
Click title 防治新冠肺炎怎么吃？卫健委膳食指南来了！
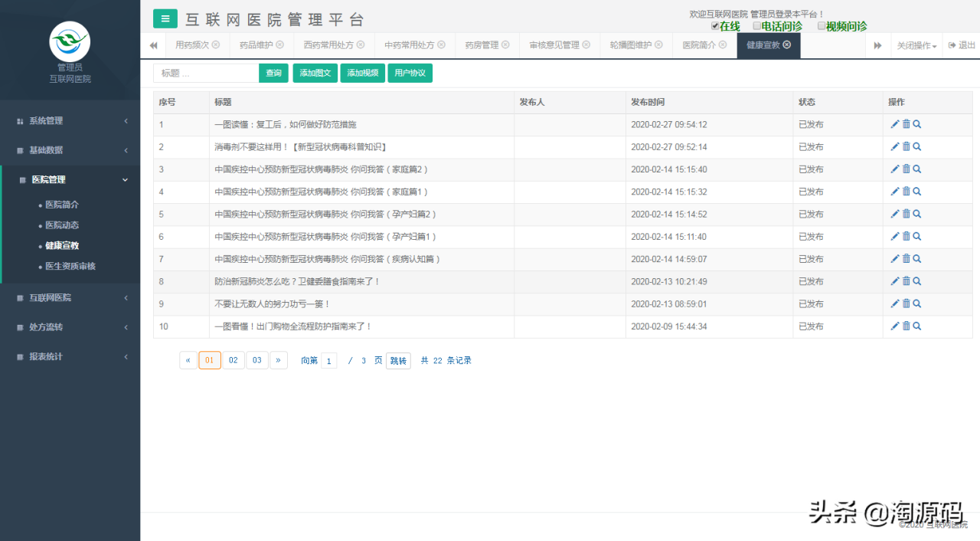pos(298,282)
